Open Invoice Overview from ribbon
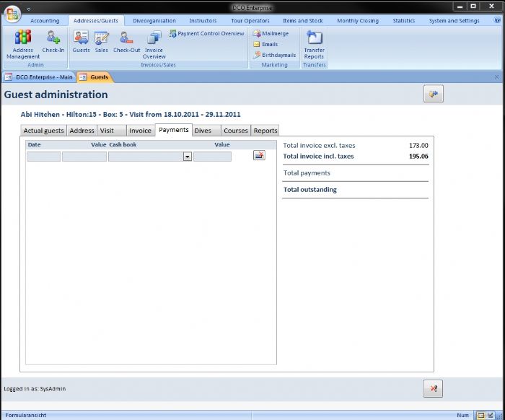 (154, 43)
